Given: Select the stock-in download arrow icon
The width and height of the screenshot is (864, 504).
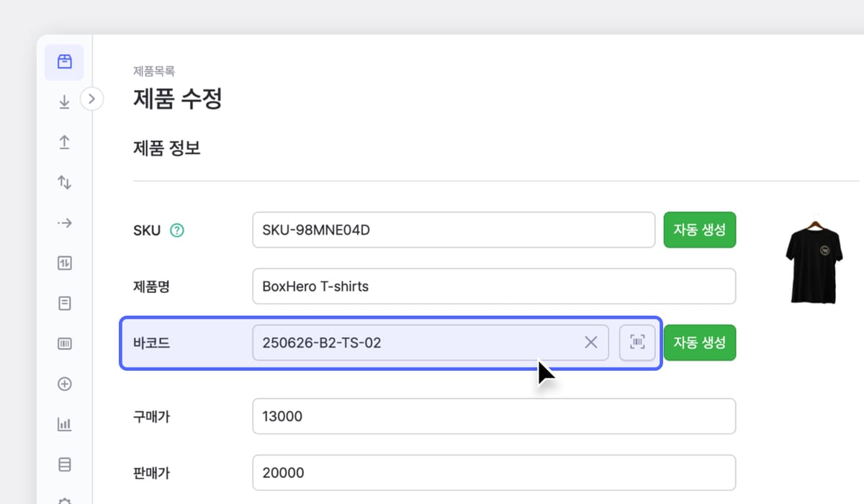Looking at the screenshot, I should [x=64, y=102].
